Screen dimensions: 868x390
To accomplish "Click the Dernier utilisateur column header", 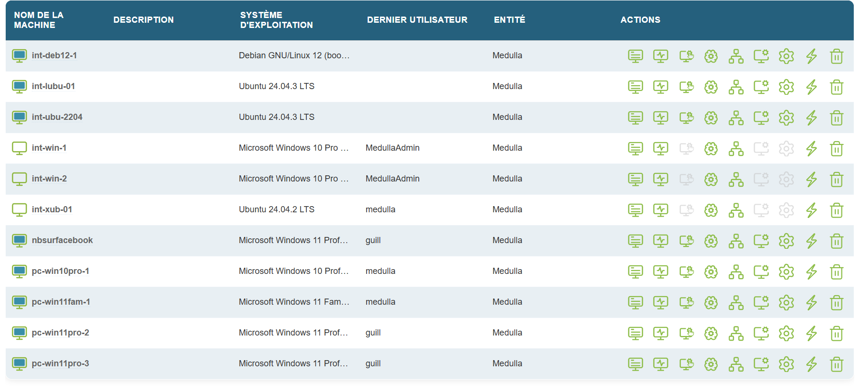I will coord(417,20).
